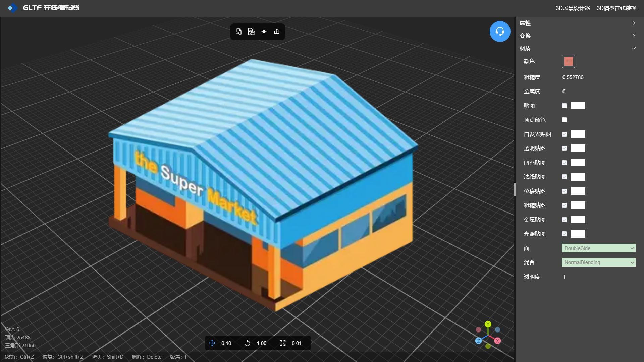Click the rotate snap icon
The width and height of the screenshot is (644, 362).
(247, 343)
